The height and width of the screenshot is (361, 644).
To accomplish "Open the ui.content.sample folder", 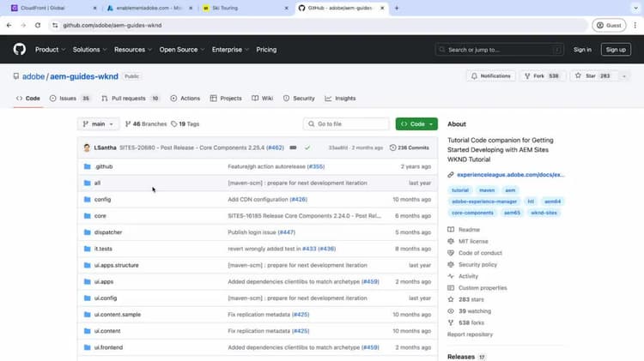I will (x=118, y=314).
